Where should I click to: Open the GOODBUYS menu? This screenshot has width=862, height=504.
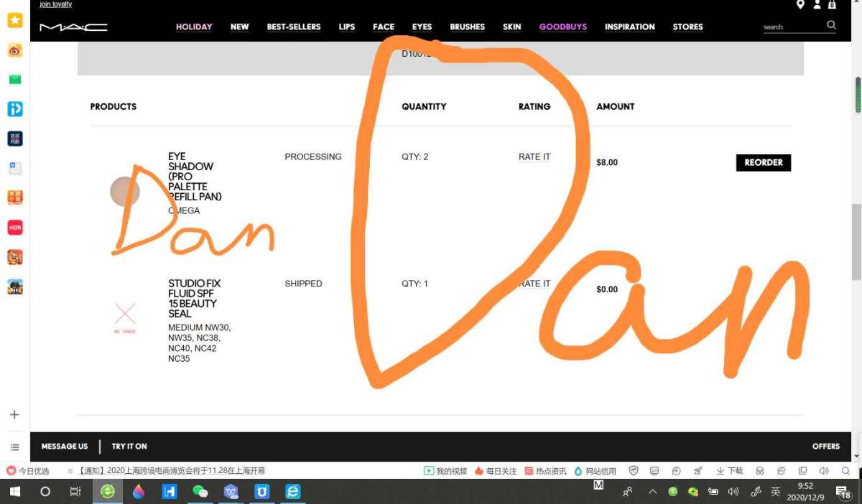563,27
